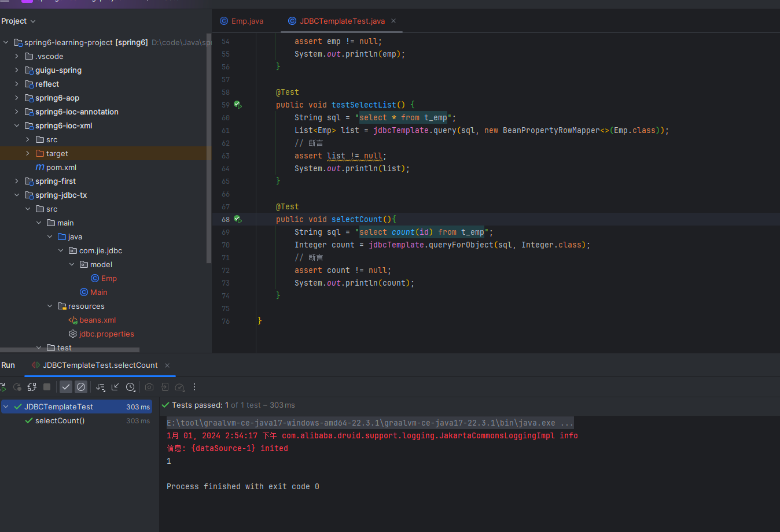Close the JDBCTemplateTest.java editor tab
The width and height of the screenshot is (780, 532).
click(x=393, y=21)
